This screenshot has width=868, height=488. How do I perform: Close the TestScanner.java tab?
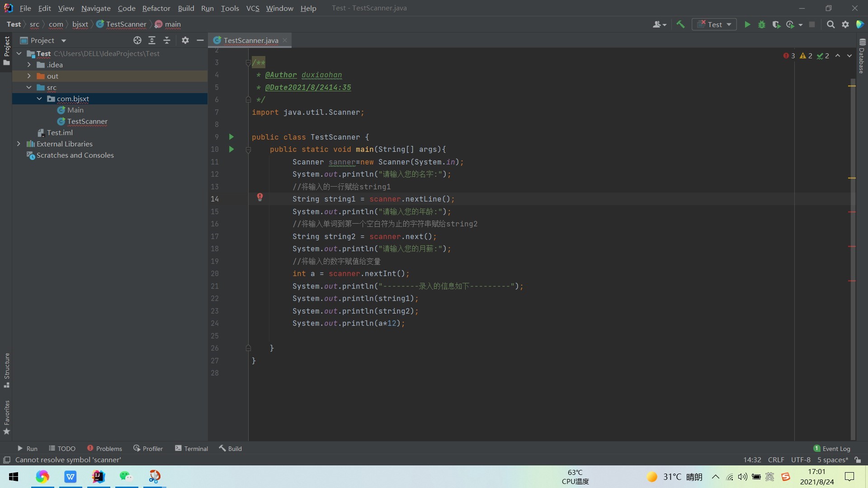point(285,40)
